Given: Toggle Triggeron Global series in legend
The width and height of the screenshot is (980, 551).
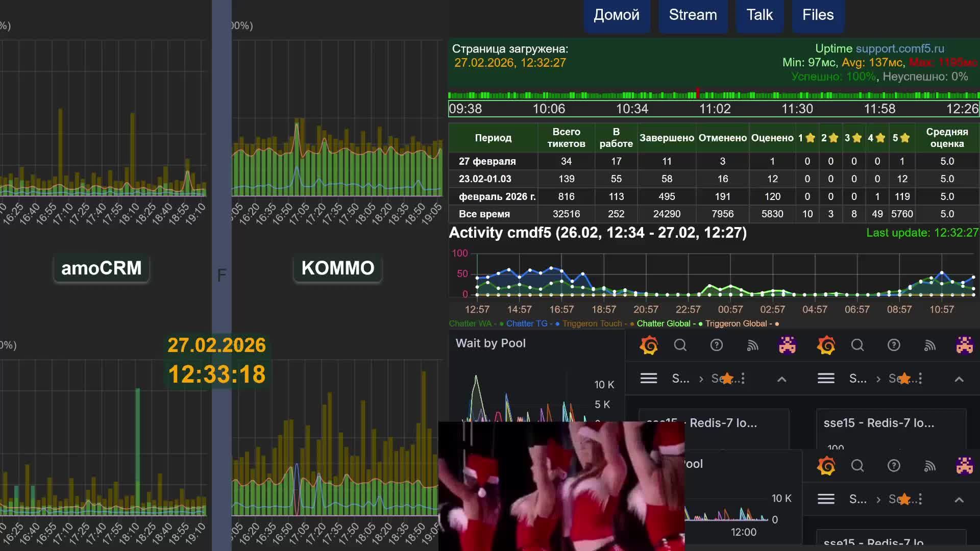Looking at the screenshot, I should click(x=736, y=323).
